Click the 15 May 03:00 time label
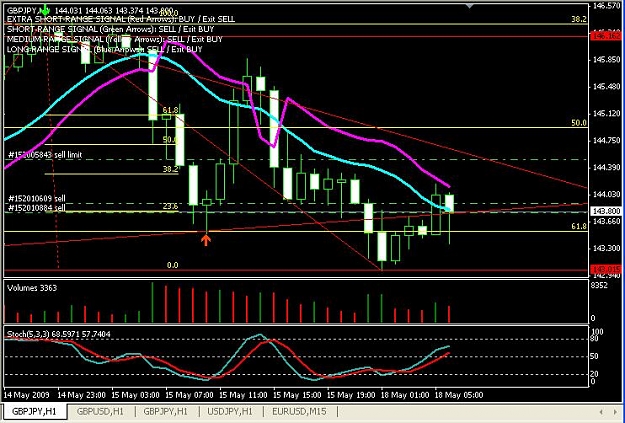625x423 pixels. (136, 395)
